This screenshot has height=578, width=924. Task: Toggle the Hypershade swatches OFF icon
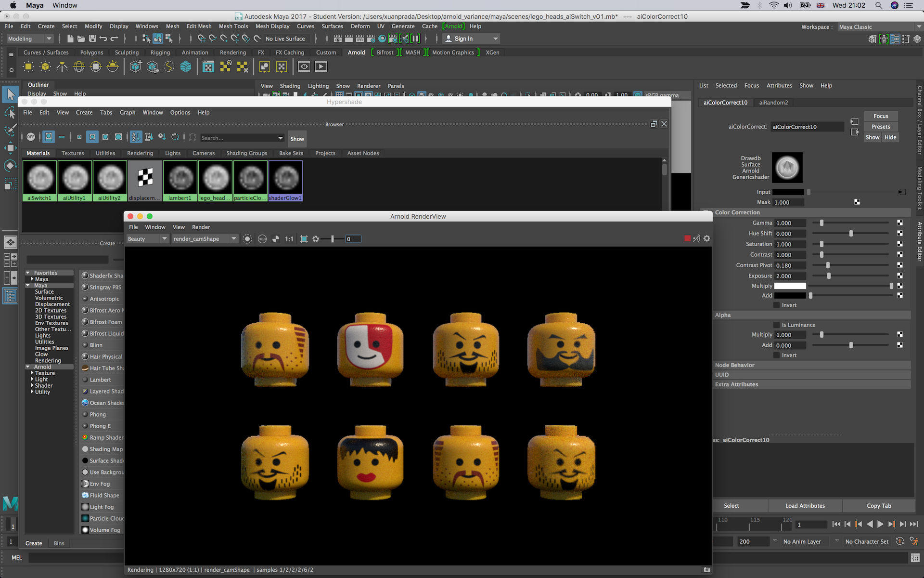click(x=31, y=137)
